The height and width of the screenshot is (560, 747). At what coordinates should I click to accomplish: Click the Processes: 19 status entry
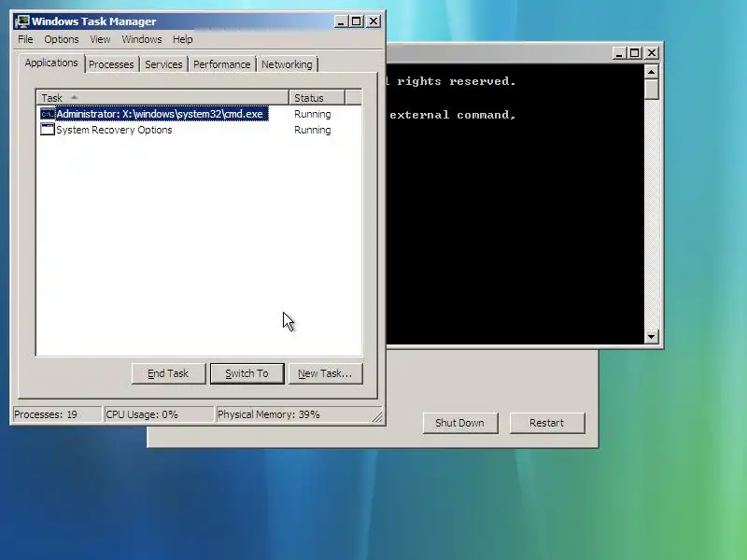(57, 414)
